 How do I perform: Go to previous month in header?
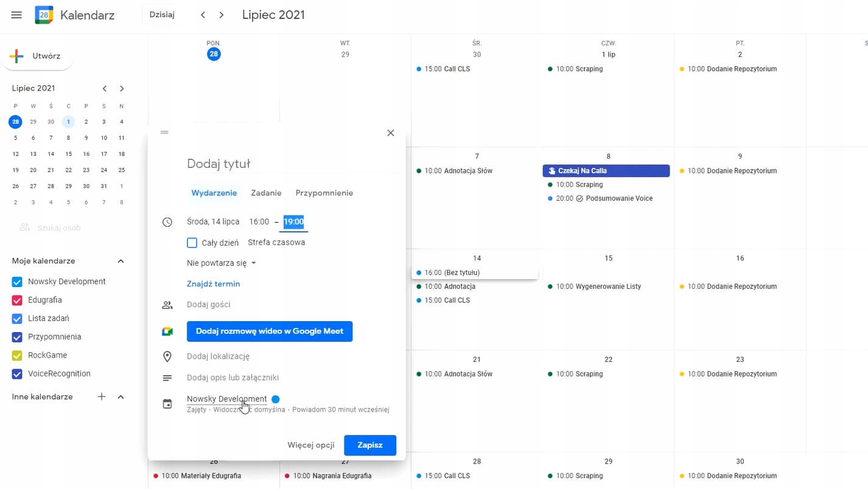coord(203,15)
